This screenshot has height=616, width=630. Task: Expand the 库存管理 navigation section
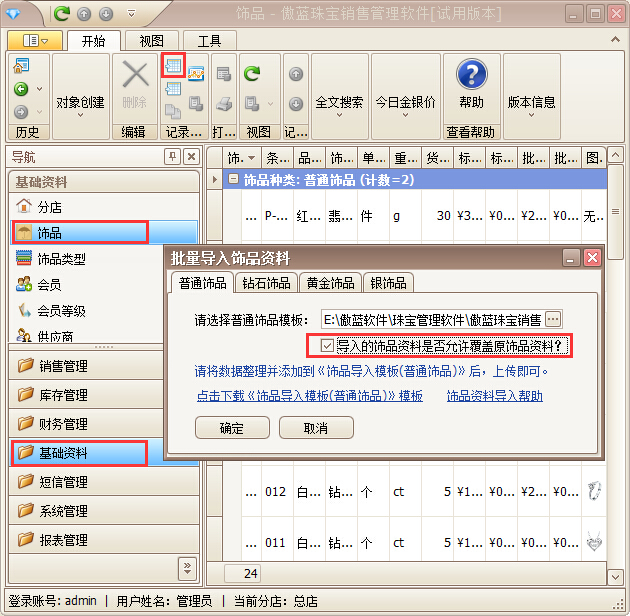(63, 395)
